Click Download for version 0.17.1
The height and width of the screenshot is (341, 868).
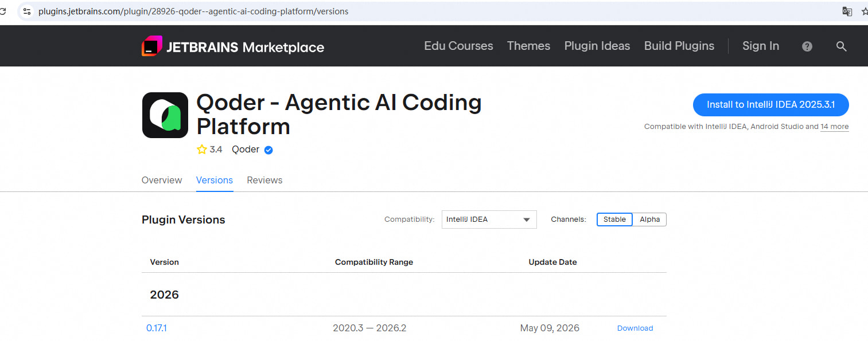[x=635, y=328]
